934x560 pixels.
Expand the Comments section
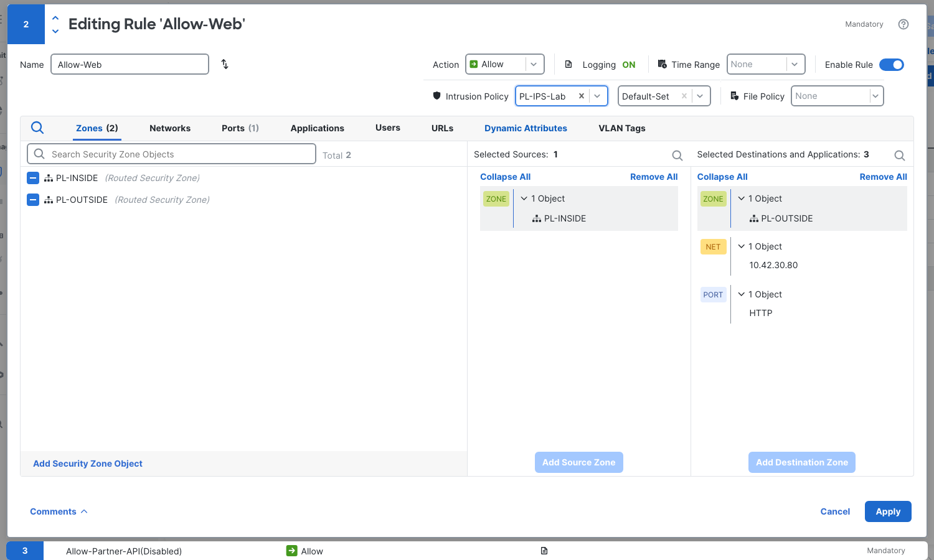click(x=59, y=511)
